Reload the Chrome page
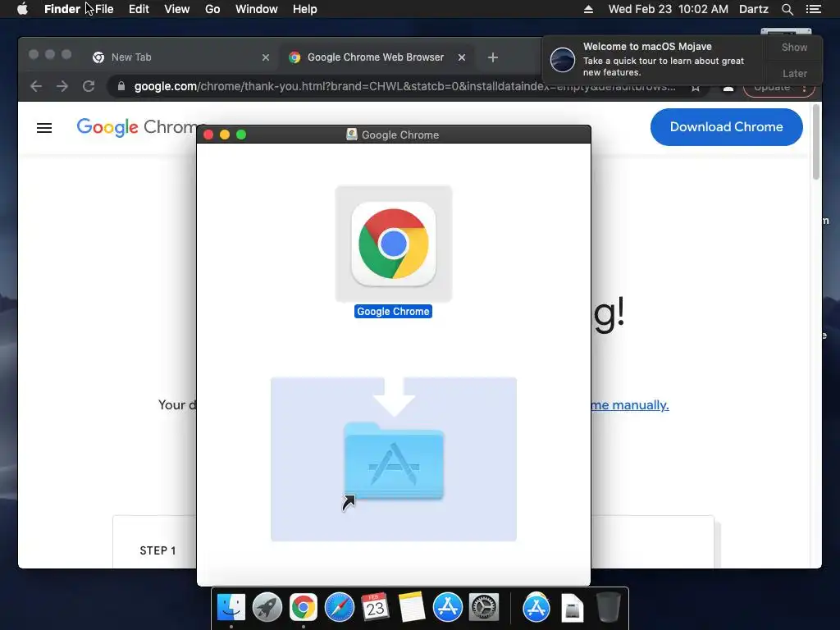Image resolution: width=840 pixels, height=630 pixels. tap(89, 86)
